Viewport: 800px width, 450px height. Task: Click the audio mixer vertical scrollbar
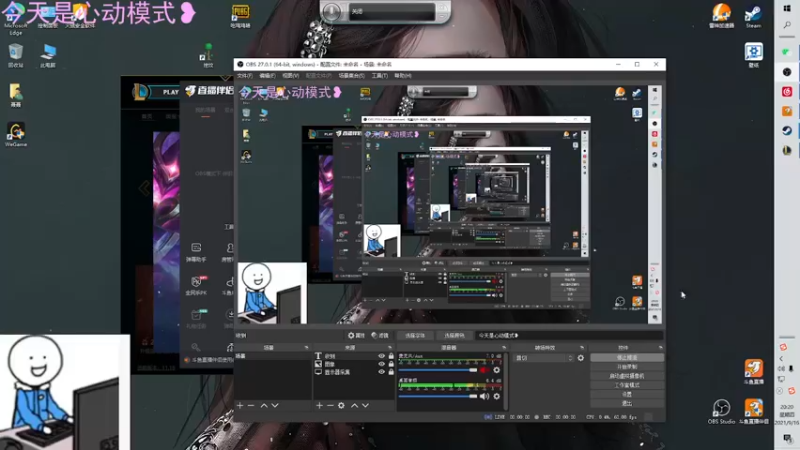tap(506, 380)
